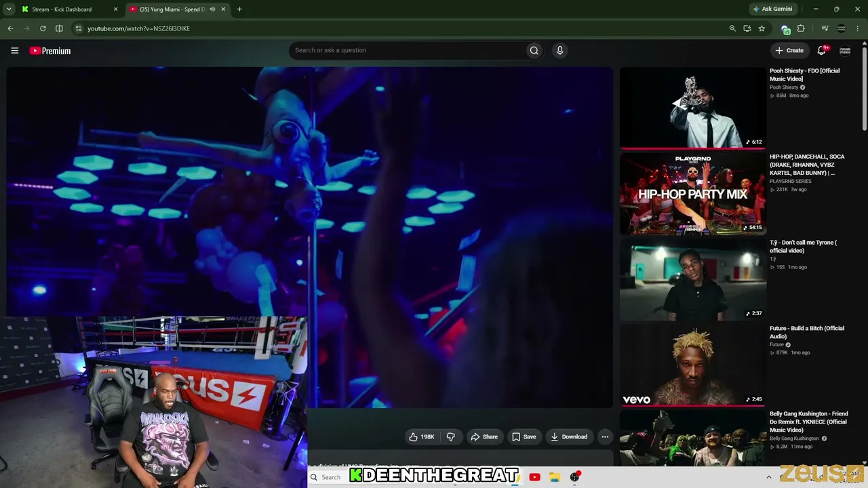Mute the Yung Miami tab audio

[x=212, y=9]
